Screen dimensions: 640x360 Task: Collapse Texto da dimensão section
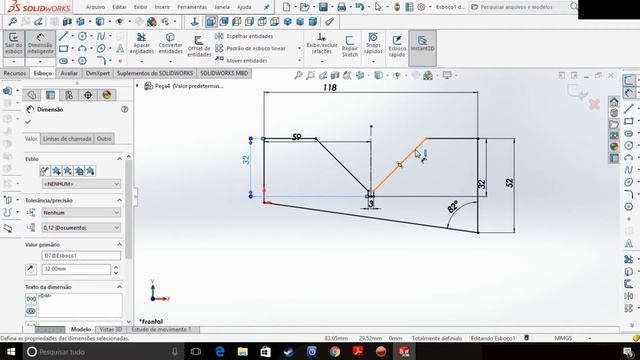119,287
